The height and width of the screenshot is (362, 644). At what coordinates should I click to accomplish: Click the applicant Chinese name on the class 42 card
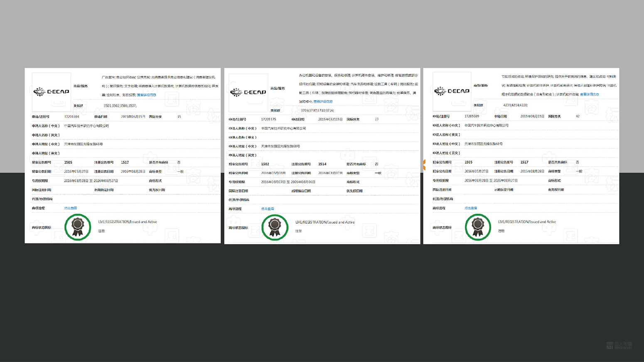(487, 126)
